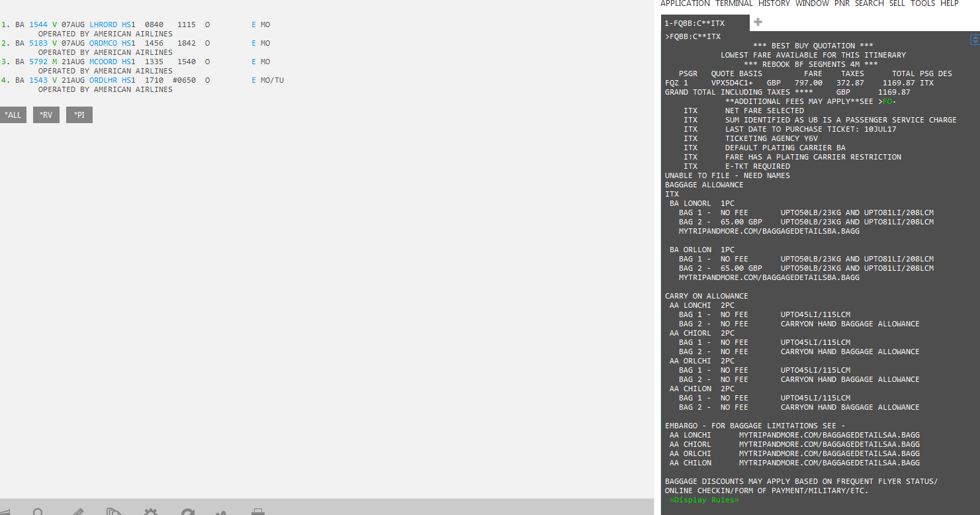This screenshot has height=515, width=980.
Task: Click the HS status on the LHRORD segment
Action: point(126,24)
